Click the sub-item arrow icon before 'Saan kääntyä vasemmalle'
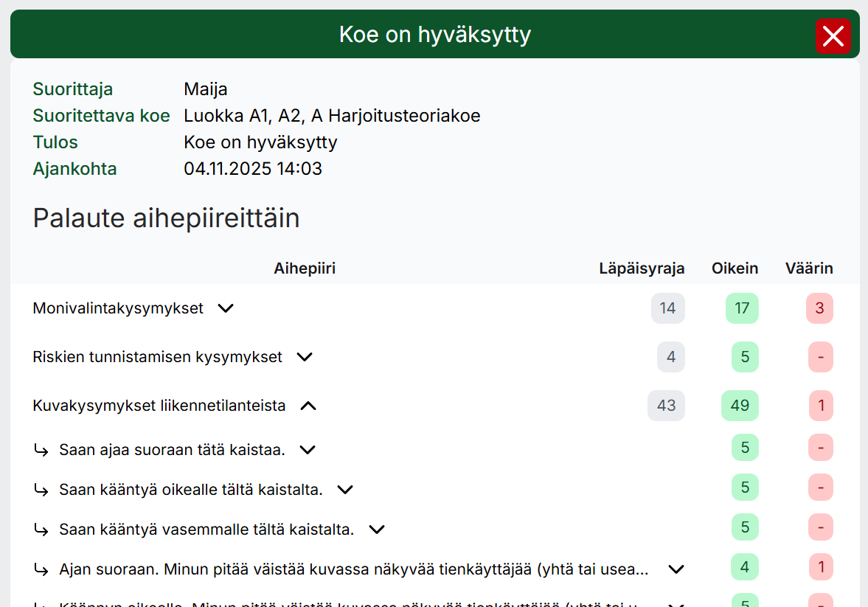 point(42,530)
